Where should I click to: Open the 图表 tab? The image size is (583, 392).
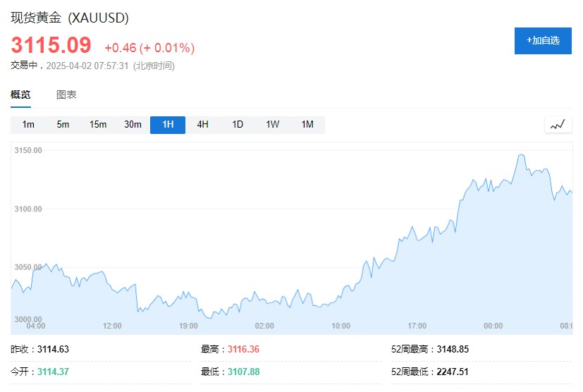point(66,95)
